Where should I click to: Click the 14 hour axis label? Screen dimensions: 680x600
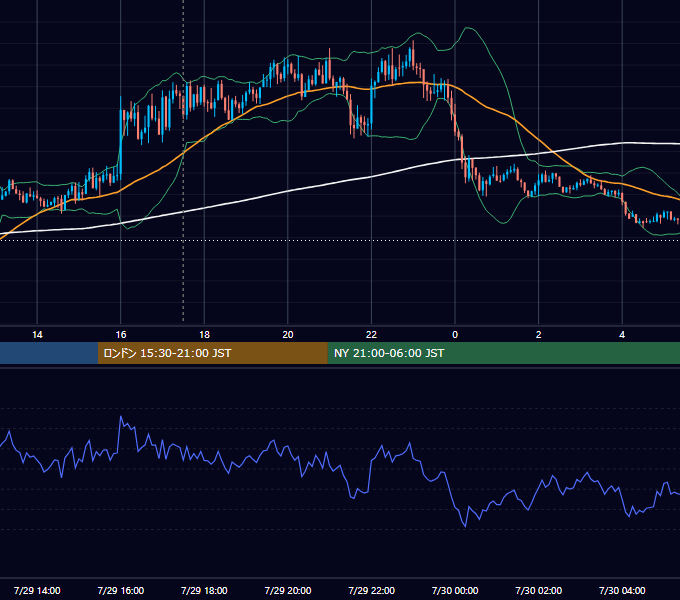tap(37, 335)
